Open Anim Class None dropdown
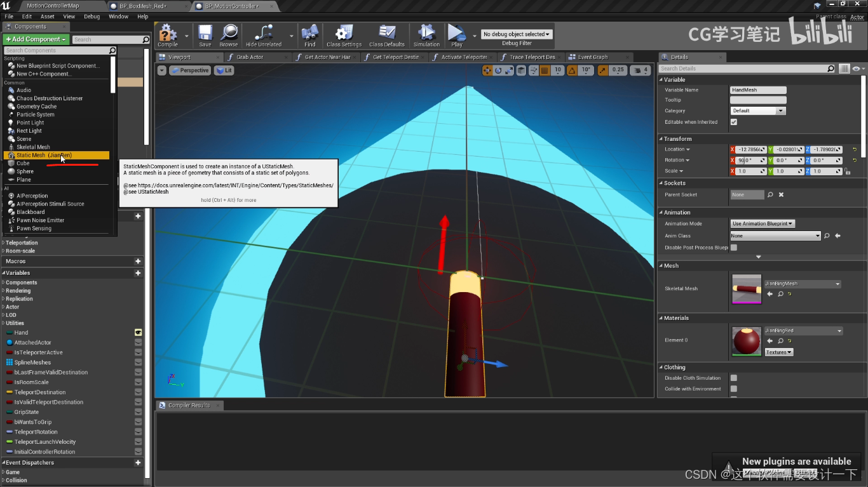Image resolution: width=868 pixels, height=487 pixels. (x=775, y=236)
